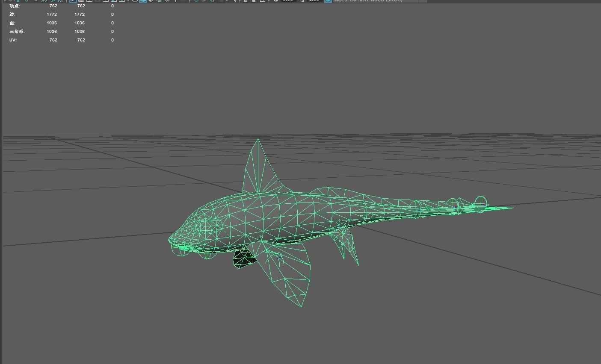Image resolution: width=601 pixels, height=364 pixels.
Task: Open the ACES 1.0 SDR-video view transform dropdown
Action: click(x=379, y=1)
